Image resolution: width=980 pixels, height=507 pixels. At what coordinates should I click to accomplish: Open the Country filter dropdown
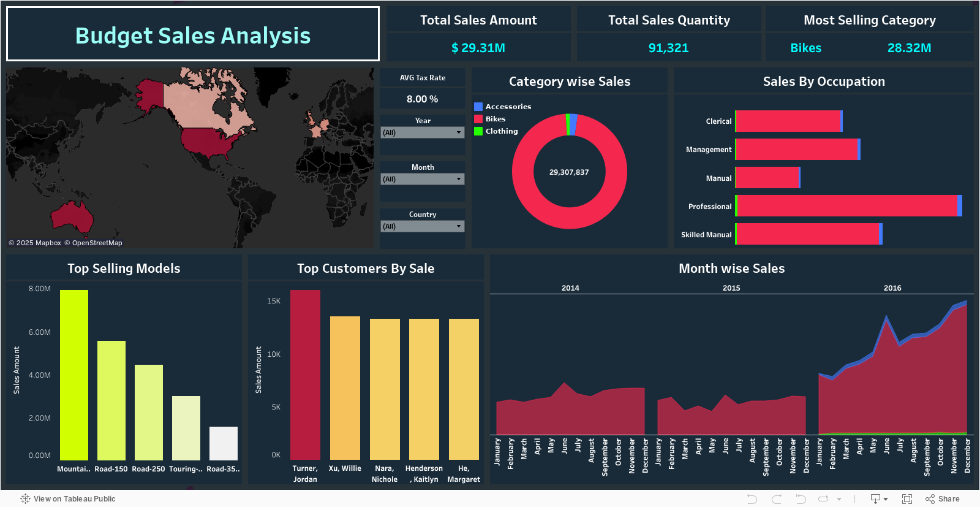[423, 226]
